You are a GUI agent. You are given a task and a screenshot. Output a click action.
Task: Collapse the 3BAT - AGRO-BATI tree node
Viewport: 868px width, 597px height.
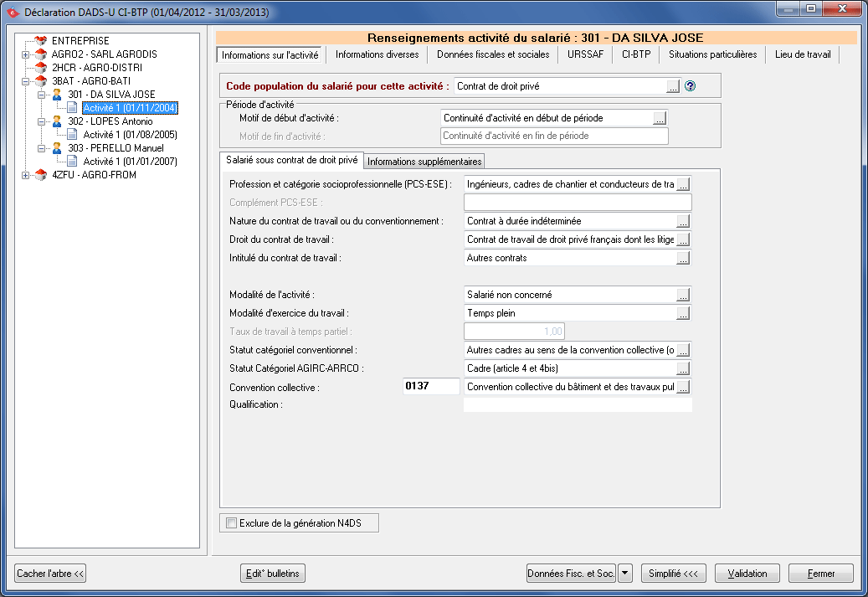26,81
